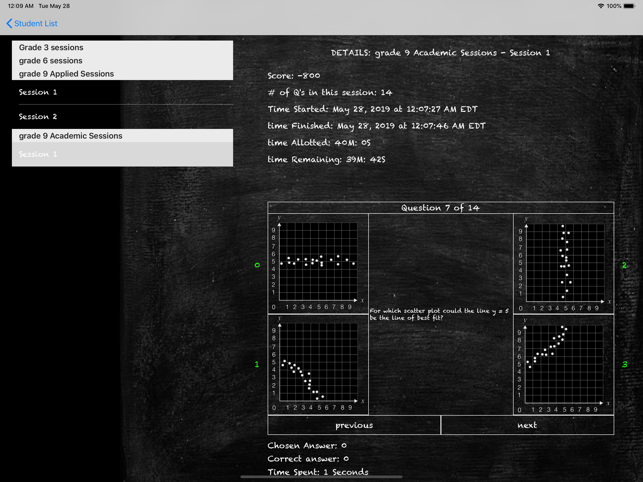Collapse the grade 9 Applied Sessions group

(122, 73)
